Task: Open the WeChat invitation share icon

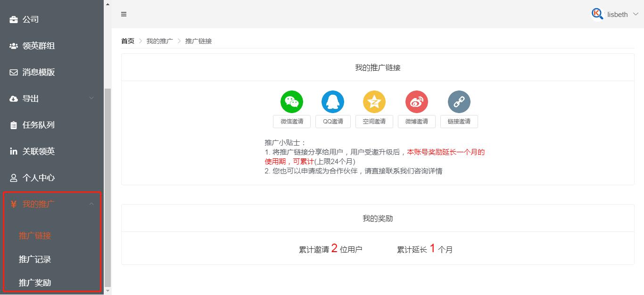Action: pyautogui.click(x=291, y=101)
